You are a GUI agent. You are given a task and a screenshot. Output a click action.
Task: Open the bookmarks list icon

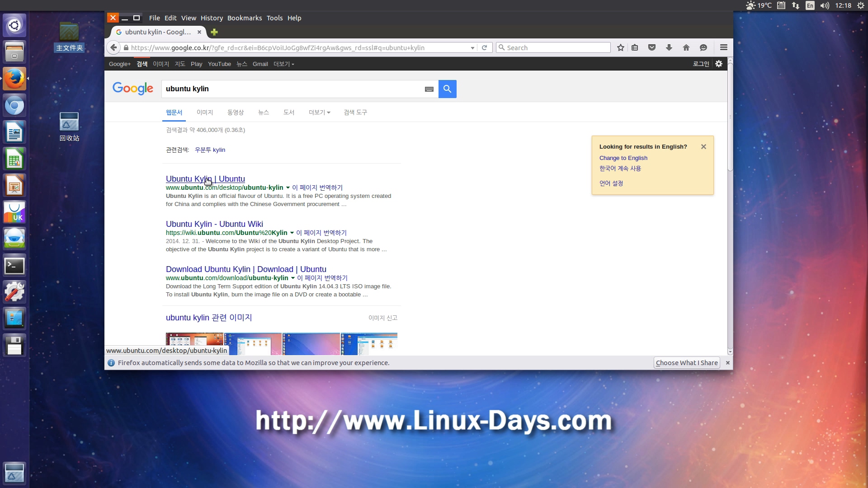click(x=635, y=47)
